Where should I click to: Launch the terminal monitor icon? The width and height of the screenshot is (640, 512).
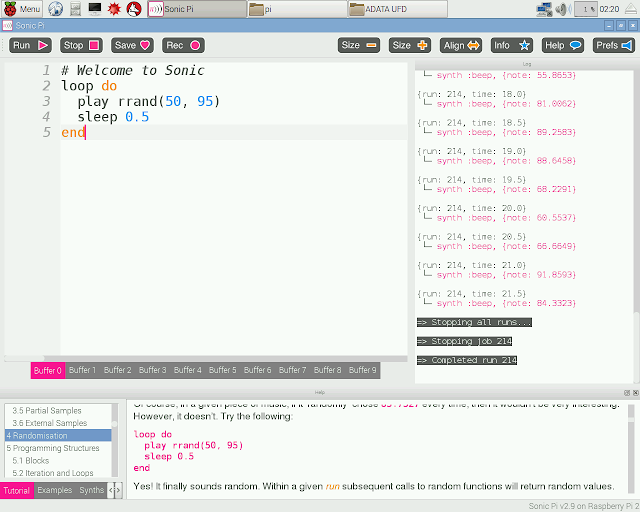pos(95,9)
